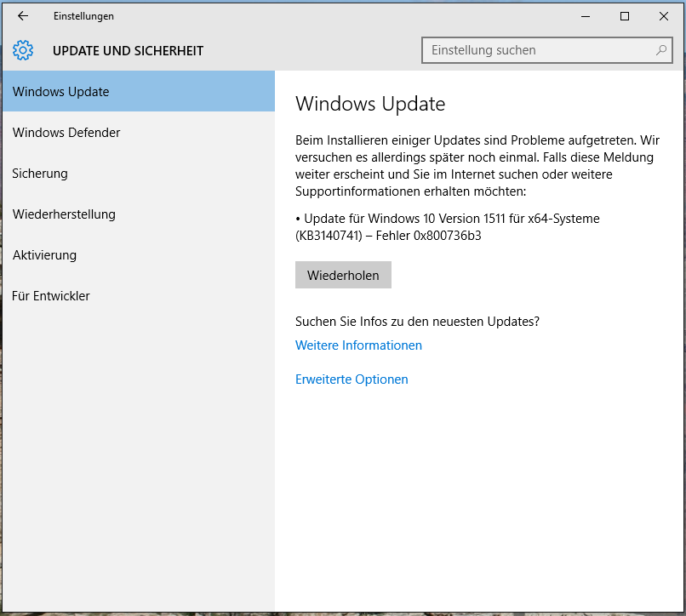Click the KB3140741 error 0x800736b3 line
This screenshot has width=686, height=616.
(447, 227)
